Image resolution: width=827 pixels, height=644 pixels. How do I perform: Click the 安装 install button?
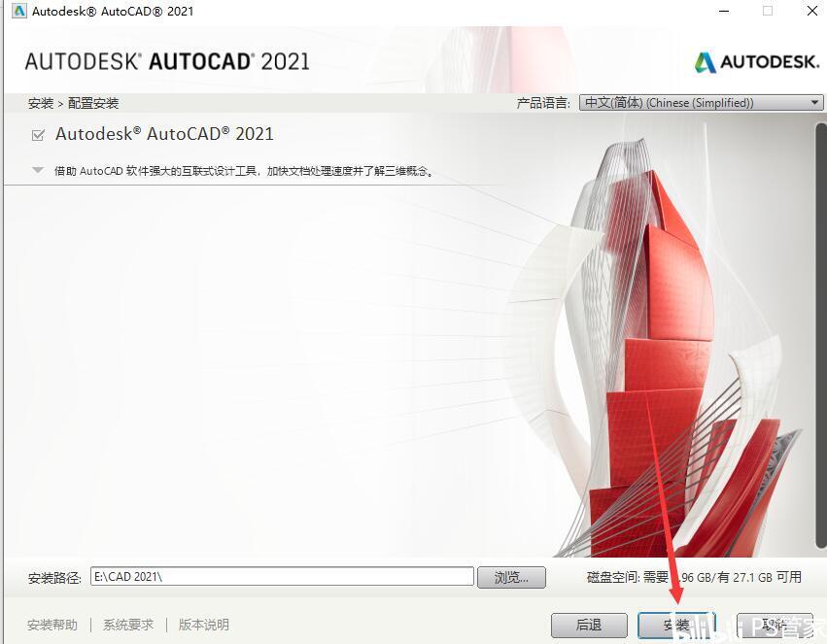click(x=676, y=625)
